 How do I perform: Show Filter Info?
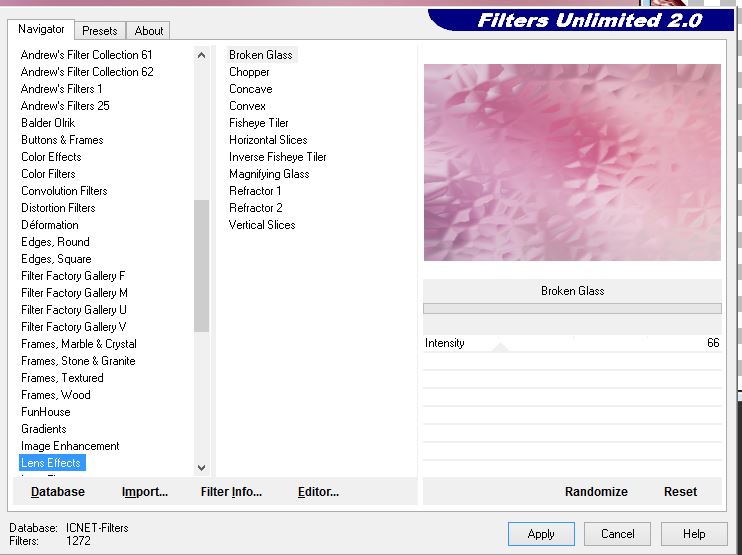231,492
